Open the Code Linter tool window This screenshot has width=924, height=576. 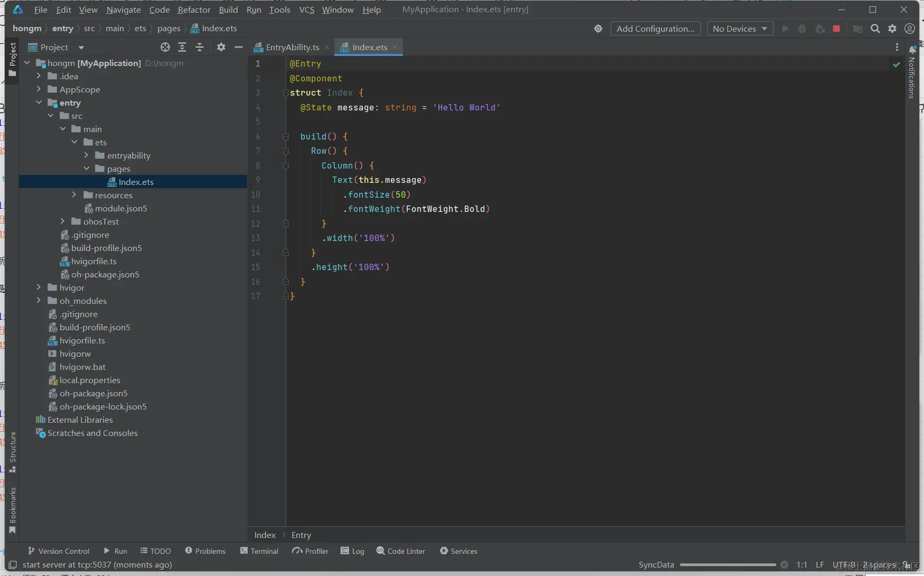pos(401,551)
